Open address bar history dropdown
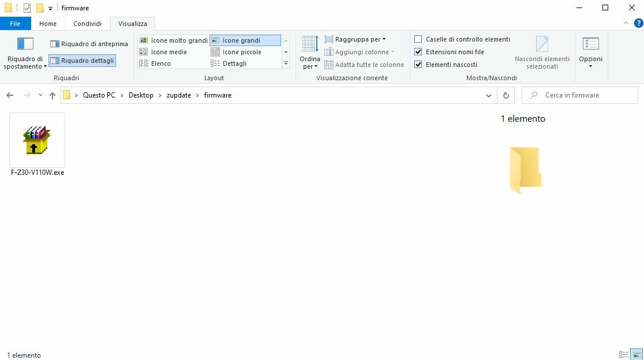 [488, 95]
